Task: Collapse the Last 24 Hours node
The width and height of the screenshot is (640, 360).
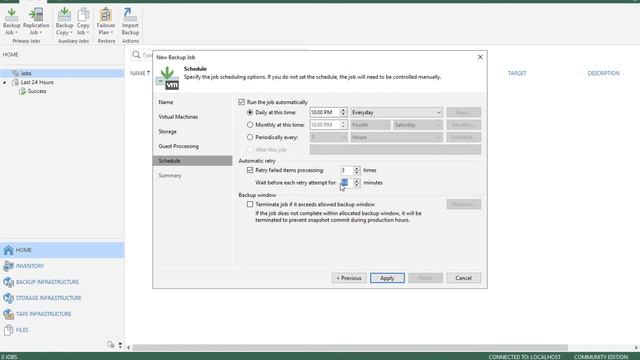Action: [4, 82]
